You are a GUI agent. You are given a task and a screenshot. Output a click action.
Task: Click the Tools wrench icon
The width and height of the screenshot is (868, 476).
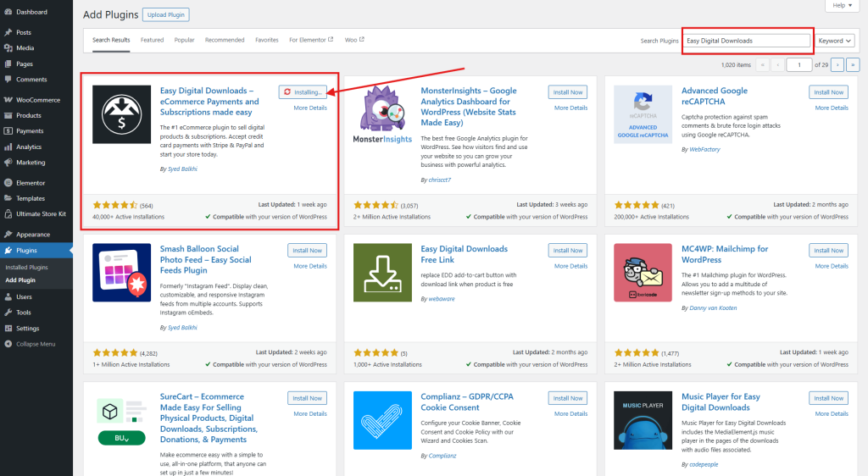point(8,313)
